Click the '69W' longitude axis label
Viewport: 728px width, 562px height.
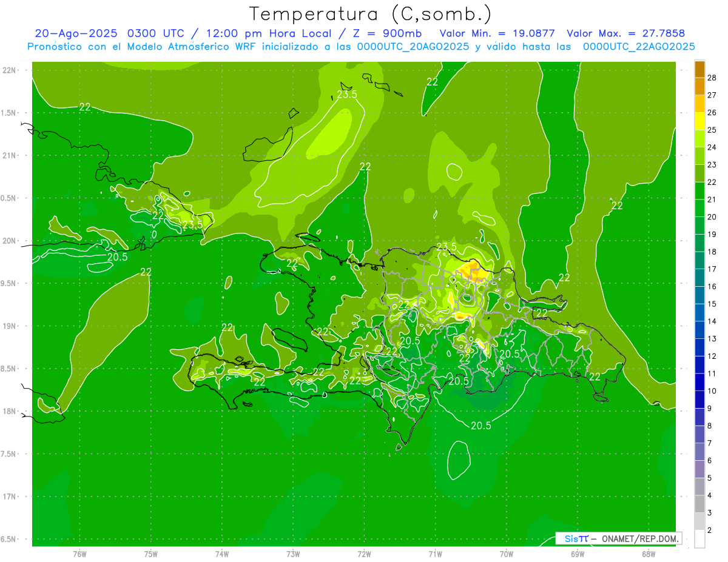tap(578, 554)
